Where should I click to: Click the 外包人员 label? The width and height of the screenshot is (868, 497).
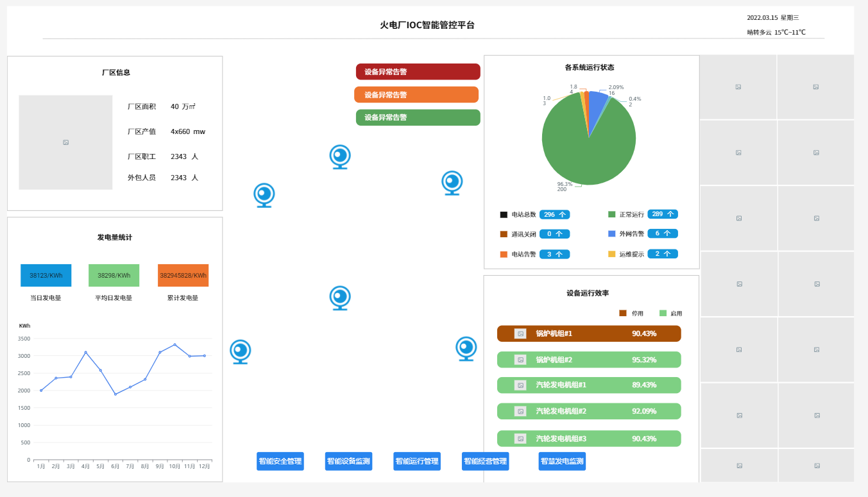click(142, 178)
